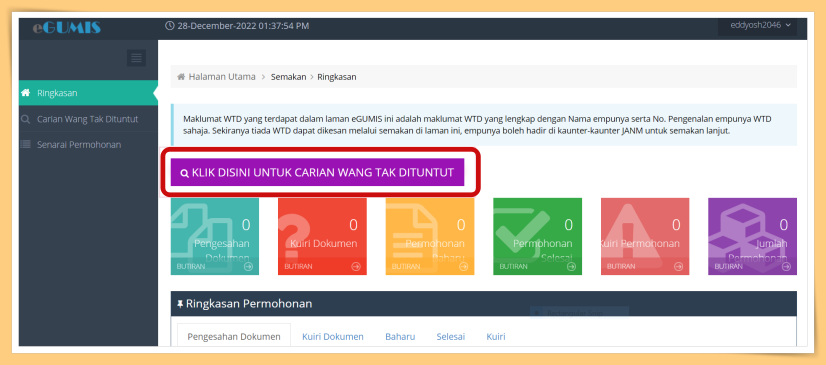Click the arrow icon on Jumlah Permohonan tile
The height and width of the screenshot is (365, 826).
(786, 267)
